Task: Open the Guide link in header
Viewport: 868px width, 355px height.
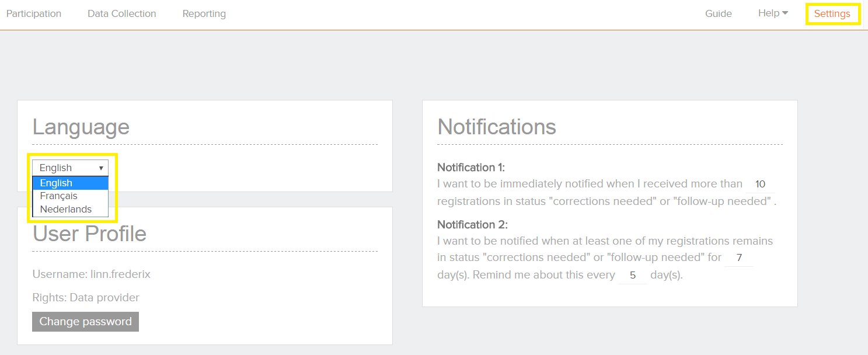Action: click(718, 13)
